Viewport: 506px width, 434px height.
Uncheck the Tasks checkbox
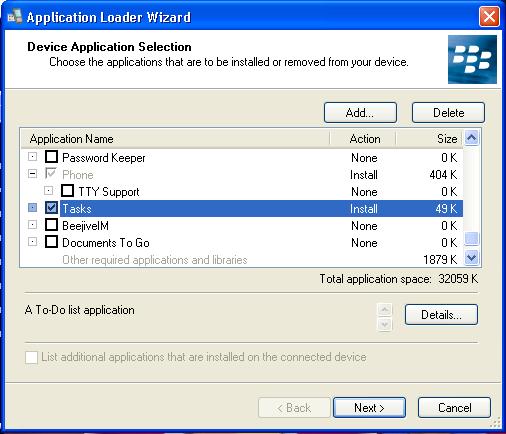(x=51, y=208)
